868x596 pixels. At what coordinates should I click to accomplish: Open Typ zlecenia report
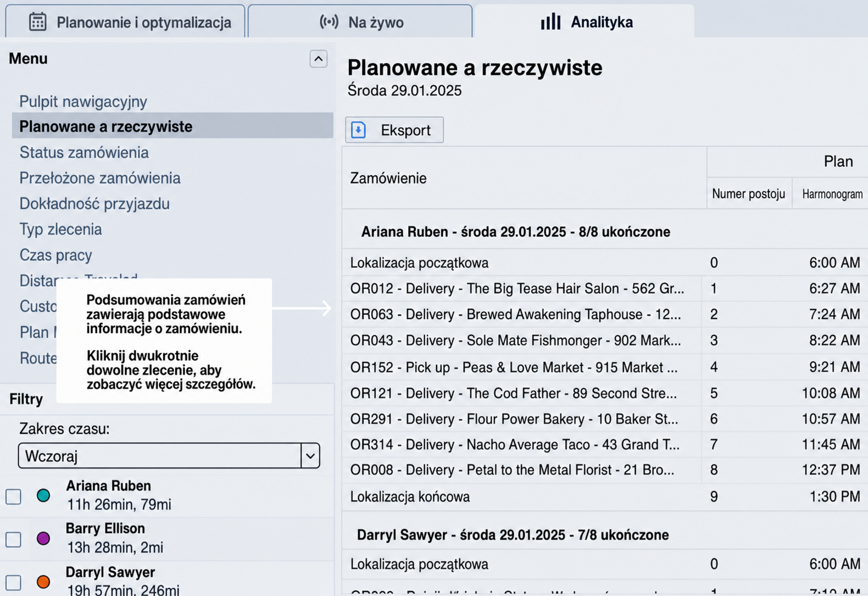coord(61,229)
